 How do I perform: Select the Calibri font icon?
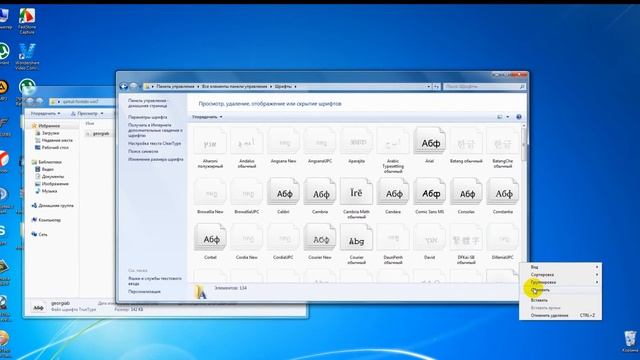coord(283,193)
